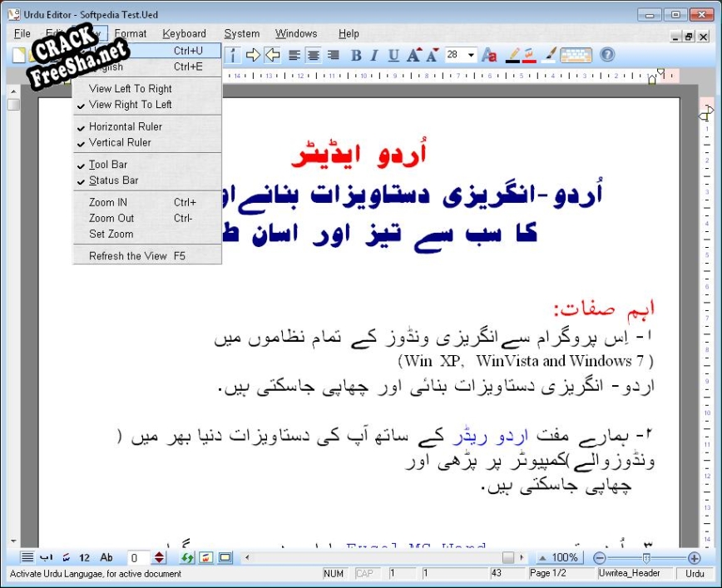Open the Keyboard menu
The width and height of the screenshot is (722, 588).
pos(184,34)
